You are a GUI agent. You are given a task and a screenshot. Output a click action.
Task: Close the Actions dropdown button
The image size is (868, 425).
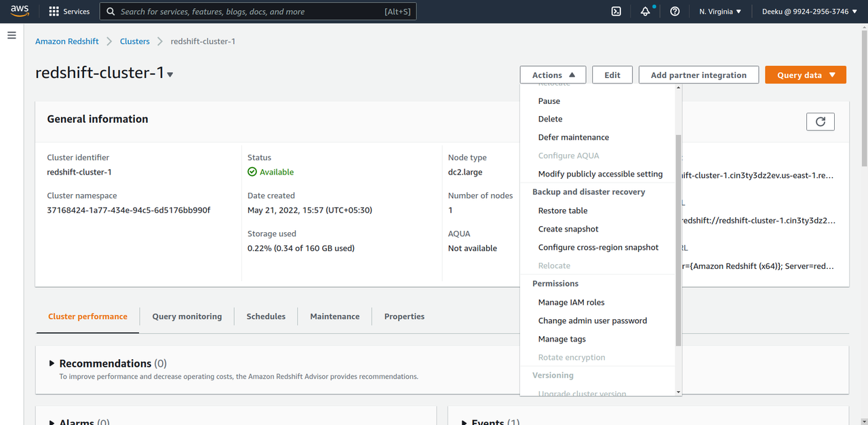click(553, 75)
